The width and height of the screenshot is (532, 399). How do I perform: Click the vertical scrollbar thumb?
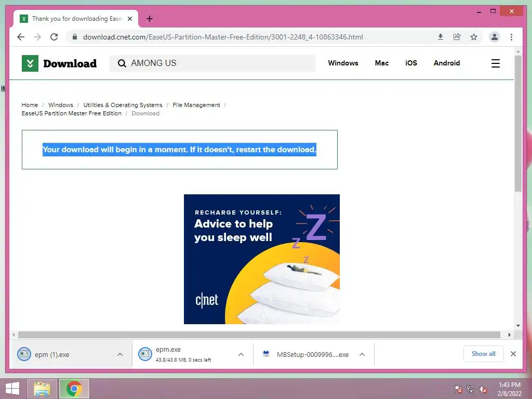518,124
